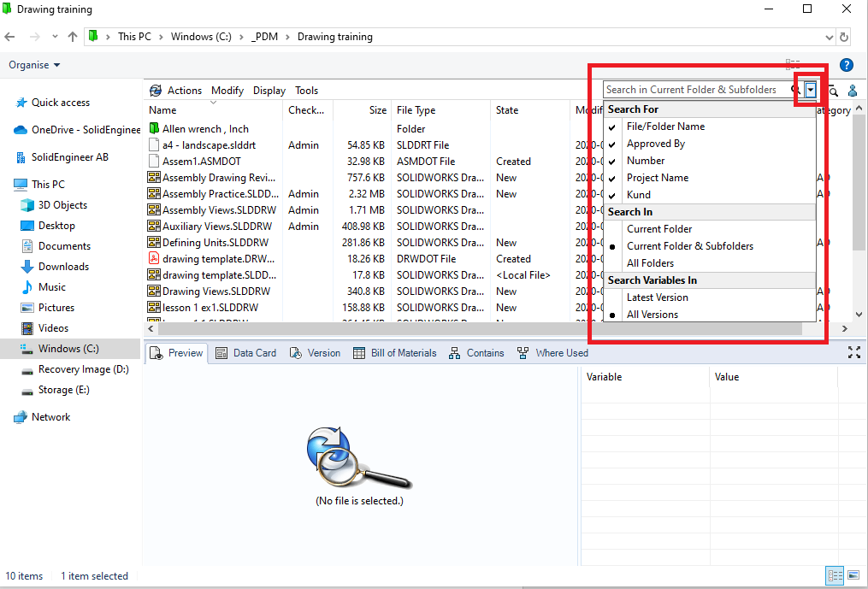The height and width of the screenshot is (589, 868).
Task: Click the blue help question mark icon
Action: tap(847, 65)
